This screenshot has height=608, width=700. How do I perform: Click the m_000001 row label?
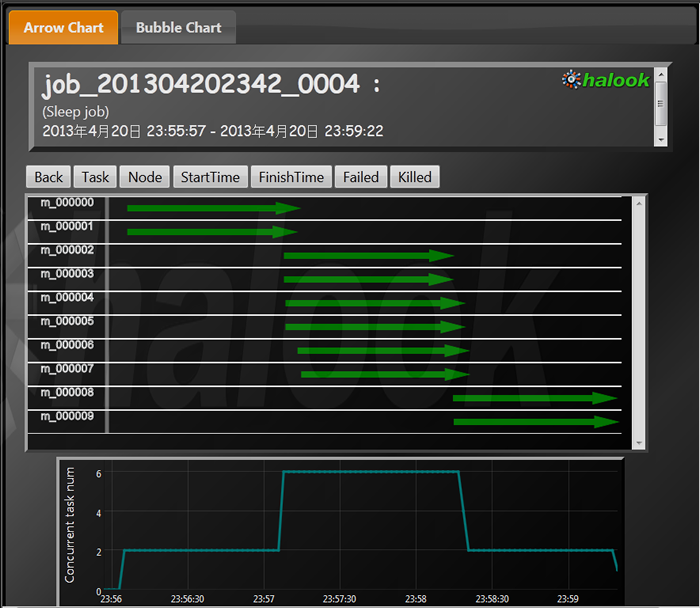coord(67,226)
